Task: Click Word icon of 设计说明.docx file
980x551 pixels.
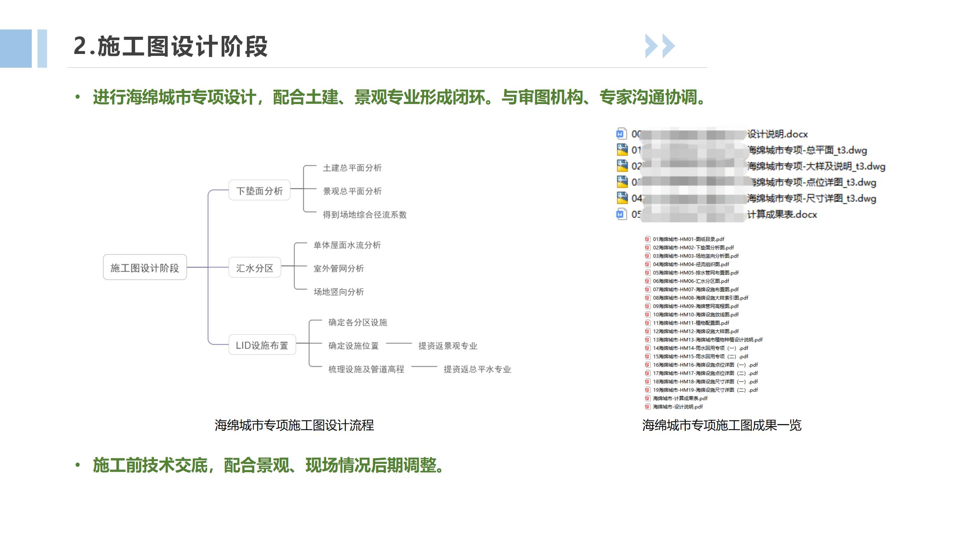Action: click(621, 134)
